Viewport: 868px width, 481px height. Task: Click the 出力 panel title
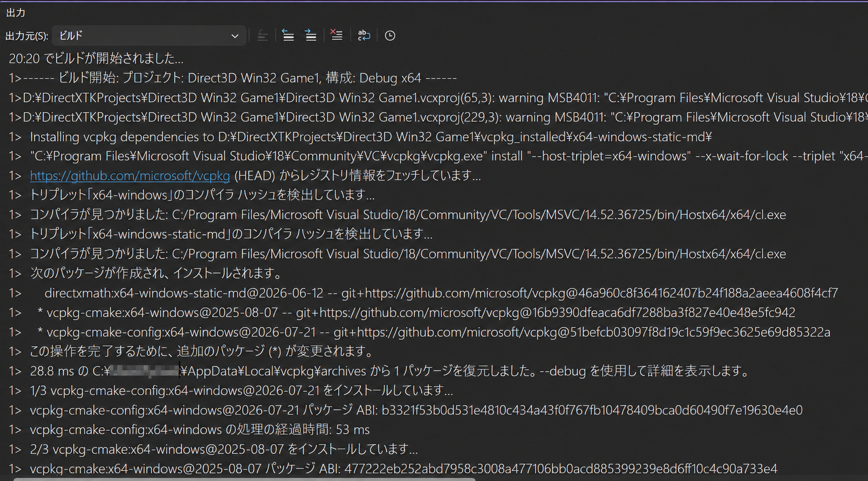15,12
